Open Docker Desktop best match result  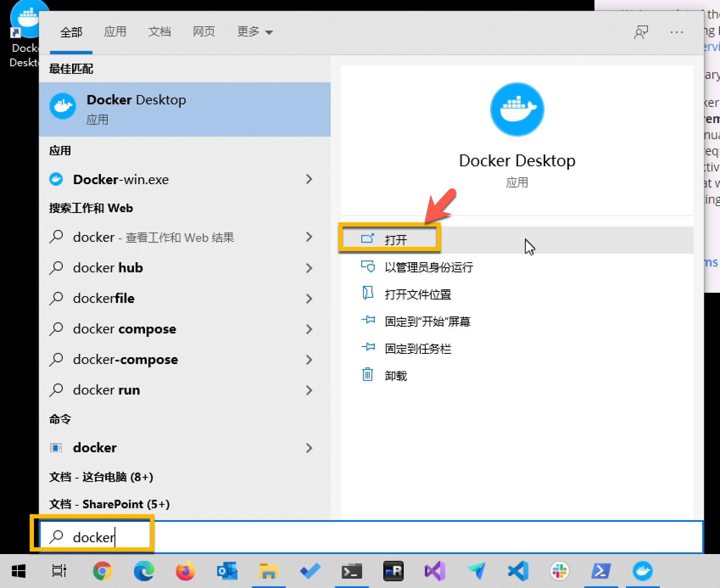[x=185, y=109]
